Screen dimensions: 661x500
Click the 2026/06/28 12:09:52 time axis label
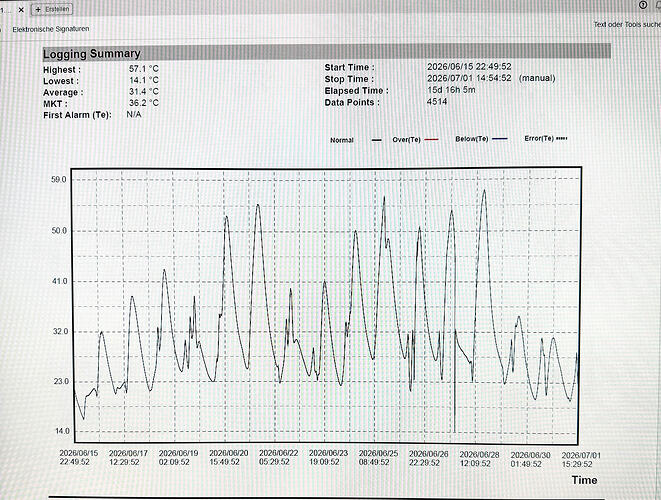point(479,459)
